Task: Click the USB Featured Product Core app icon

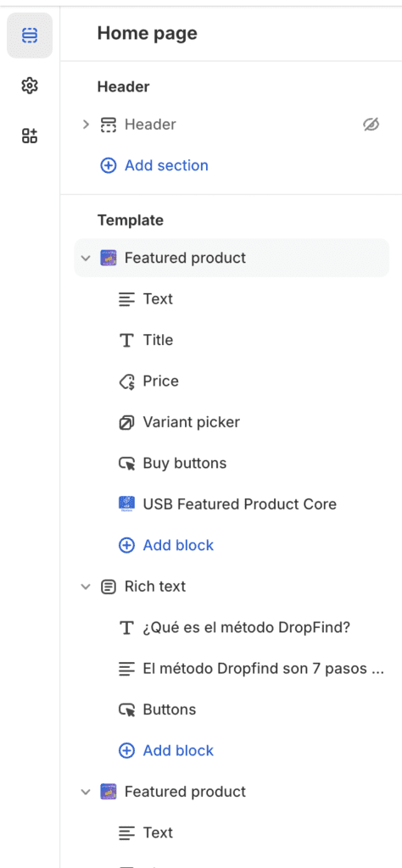Action: coord(127,504)
